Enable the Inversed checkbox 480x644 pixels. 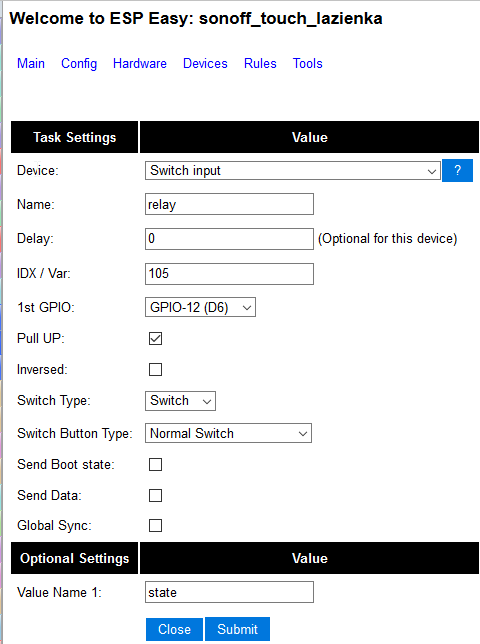[x=155, y=369]
